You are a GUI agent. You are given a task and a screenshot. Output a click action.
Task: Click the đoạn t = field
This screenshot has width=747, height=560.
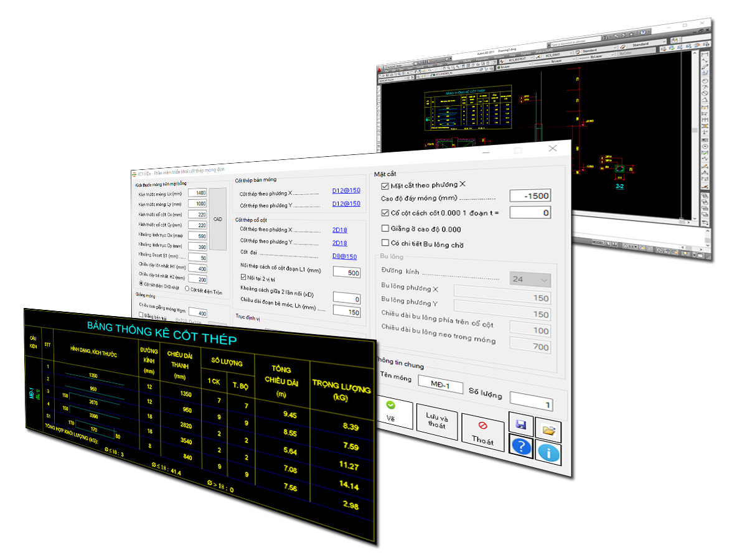click(530, 213)
